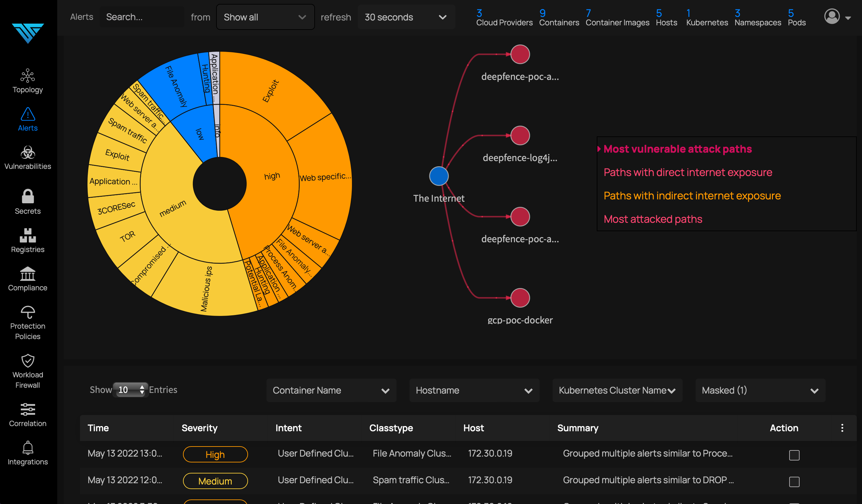Select the topmost deepfence-poc-a red node
The height and width of the screenshot is (504, 862).
click(x=520, y=54)
